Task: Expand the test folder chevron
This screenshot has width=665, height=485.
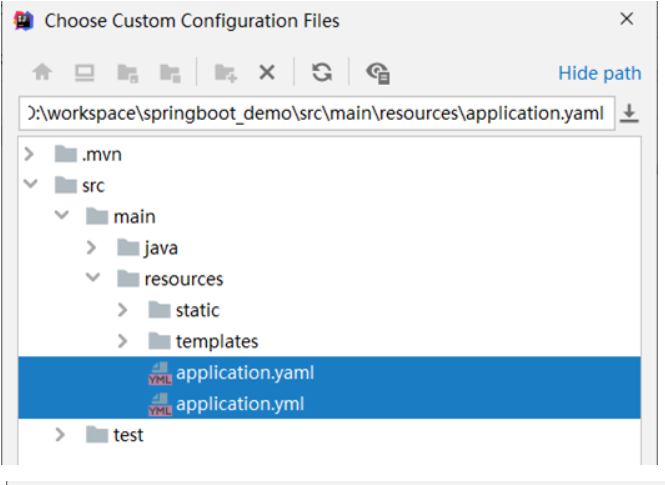Action: [61, 435]
